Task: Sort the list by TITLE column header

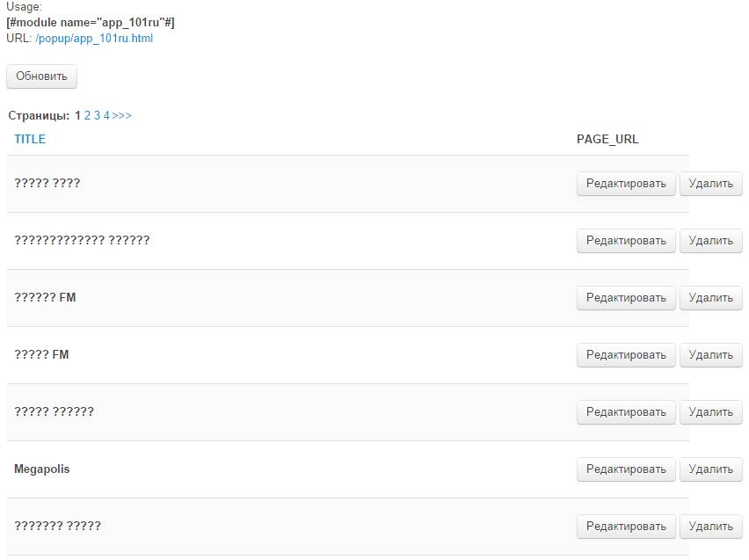Action: [30, 139]
